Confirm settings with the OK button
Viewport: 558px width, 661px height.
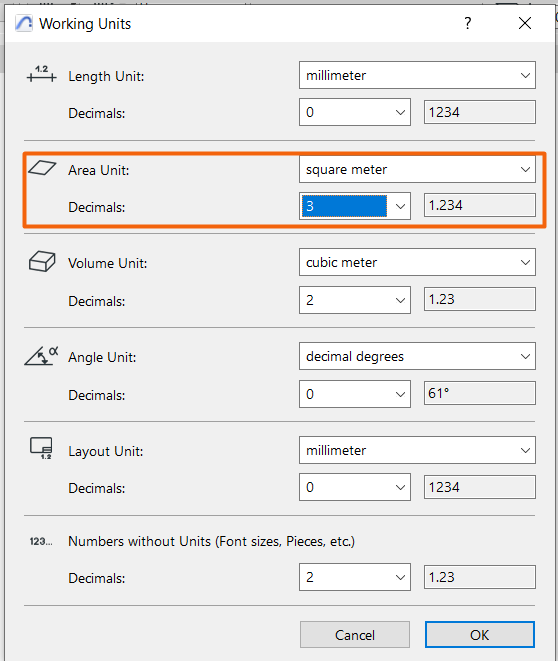[480, 634]
